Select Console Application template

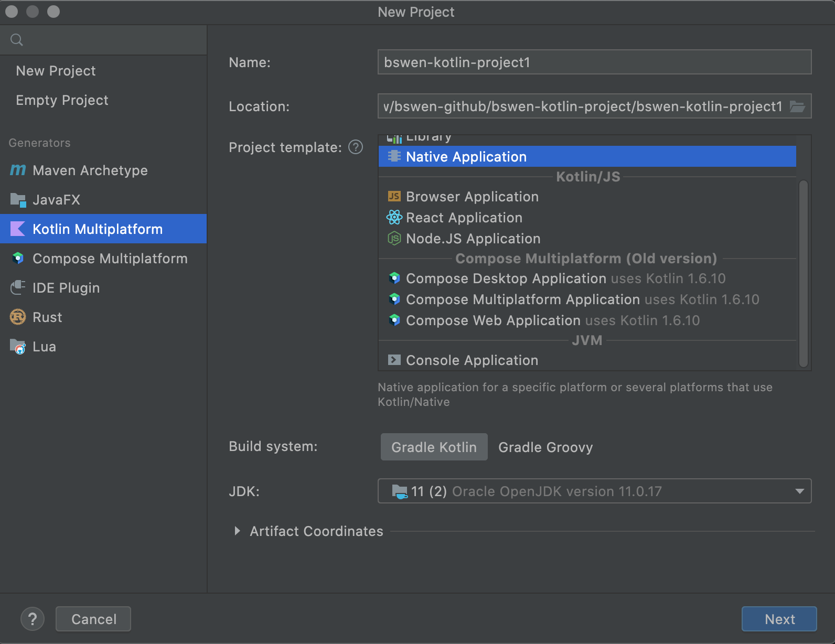(x=587, y=360)
